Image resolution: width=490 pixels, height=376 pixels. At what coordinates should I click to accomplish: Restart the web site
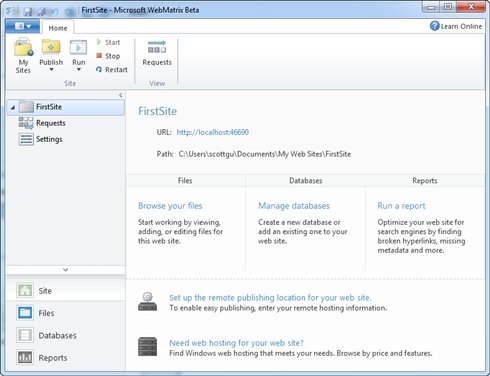[112, 70]
